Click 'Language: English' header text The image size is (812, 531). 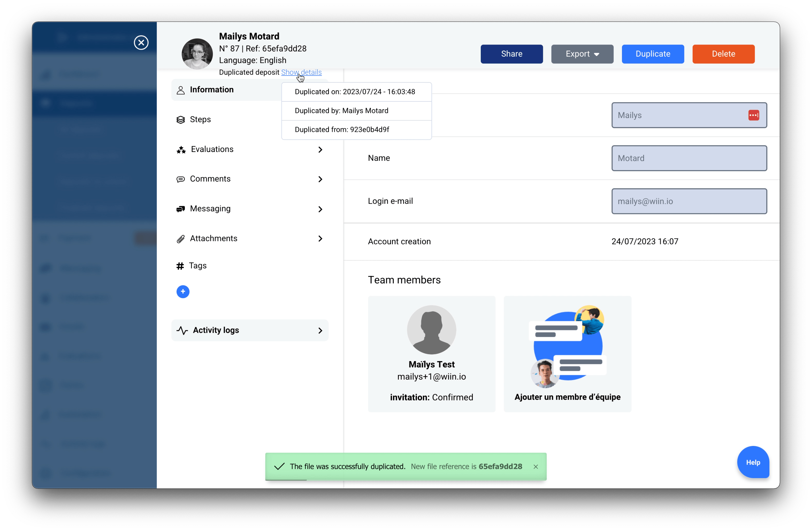pos(252,60)
